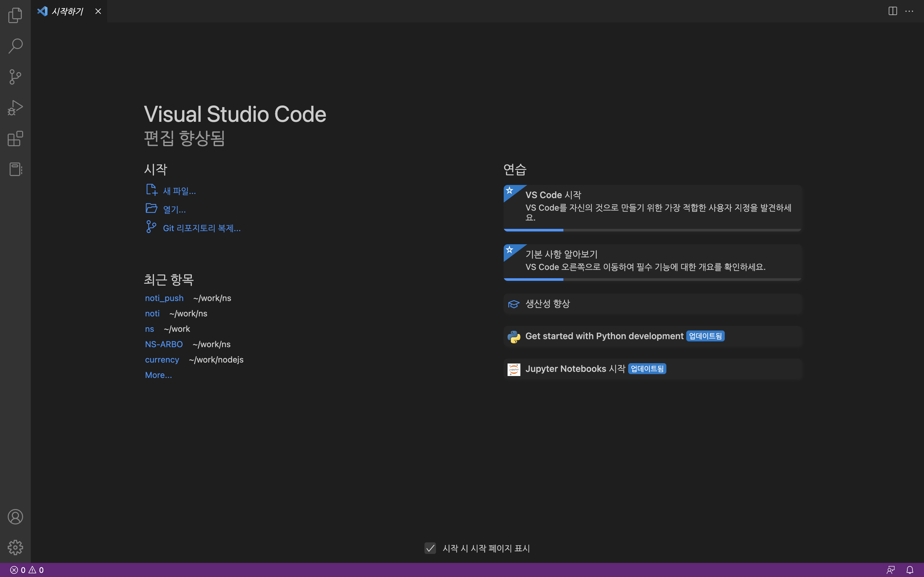Open the editor More Actions ellipsis menu
The height and width of the screenshot is (577, 924).
click(909, 11)
